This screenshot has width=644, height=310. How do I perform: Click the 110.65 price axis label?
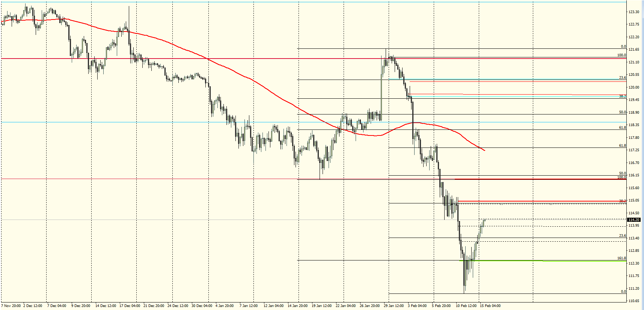point(634,301)
